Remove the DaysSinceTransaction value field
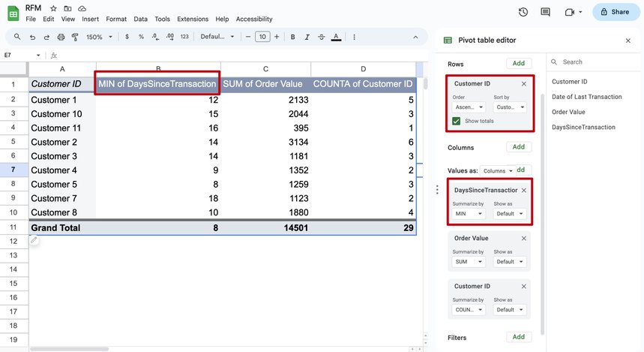 point(523,190)
